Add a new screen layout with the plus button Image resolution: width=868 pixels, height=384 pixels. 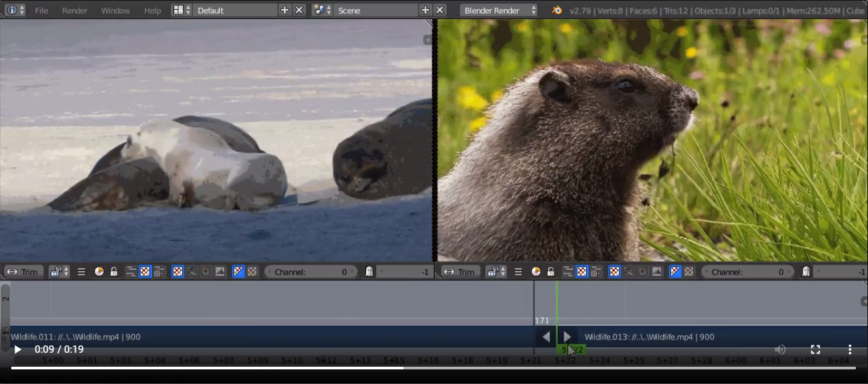tap(285, 10)
